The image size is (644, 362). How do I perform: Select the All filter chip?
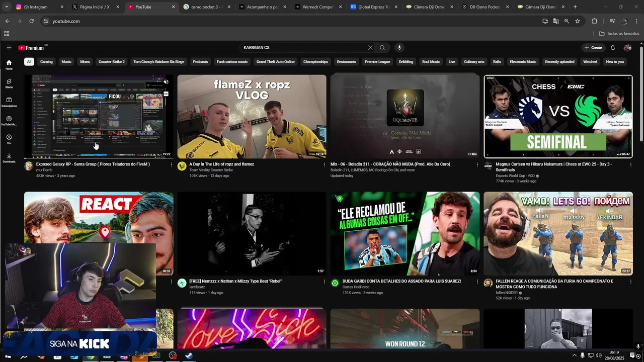[x=29, y=62]
